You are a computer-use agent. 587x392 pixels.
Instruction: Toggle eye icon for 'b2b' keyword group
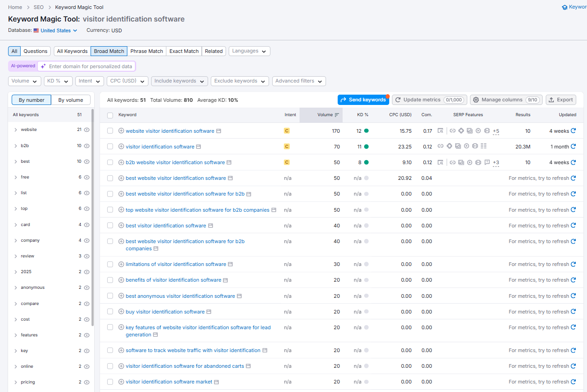click(87, 146)
